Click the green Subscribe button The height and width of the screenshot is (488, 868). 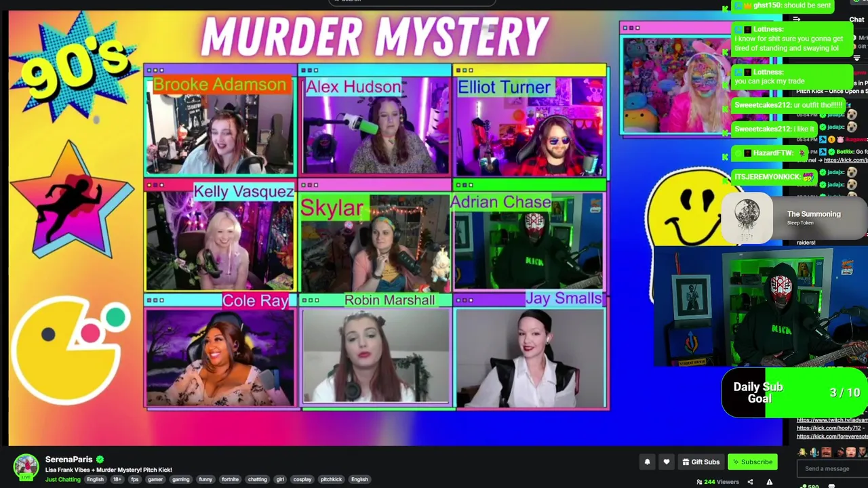(752, 462)
